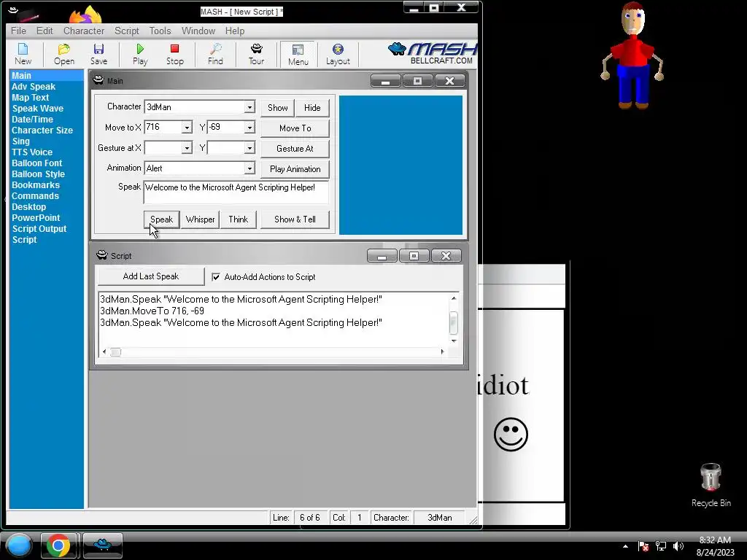This screenshot has width=747, height=560.
Task: Open the Character menu
Action: click(84, 31)
